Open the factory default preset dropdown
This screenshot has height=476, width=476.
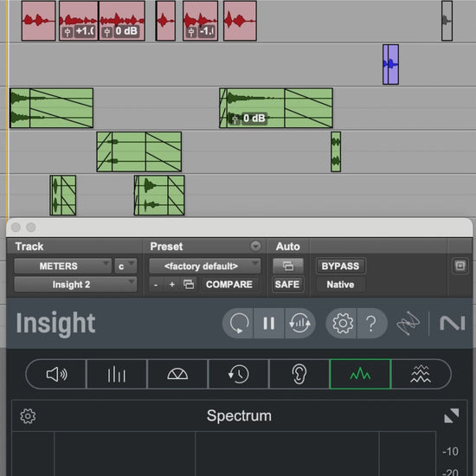(204, 267)
